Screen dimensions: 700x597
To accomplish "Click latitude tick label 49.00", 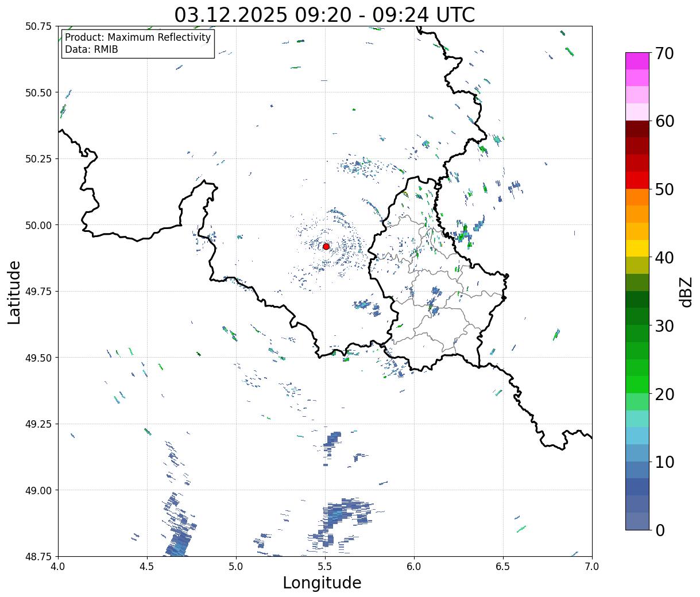I will tap(38, 490).
